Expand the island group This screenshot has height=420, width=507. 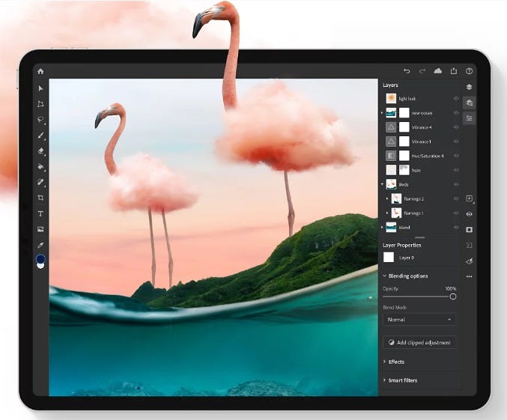pyautogui.click(x=382, y=228)
